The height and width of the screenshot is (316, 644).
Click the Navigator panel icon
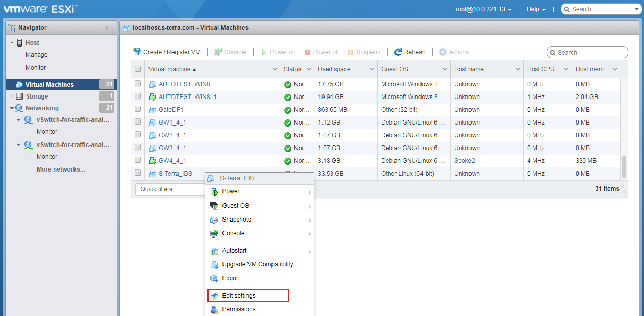point(12,28)
